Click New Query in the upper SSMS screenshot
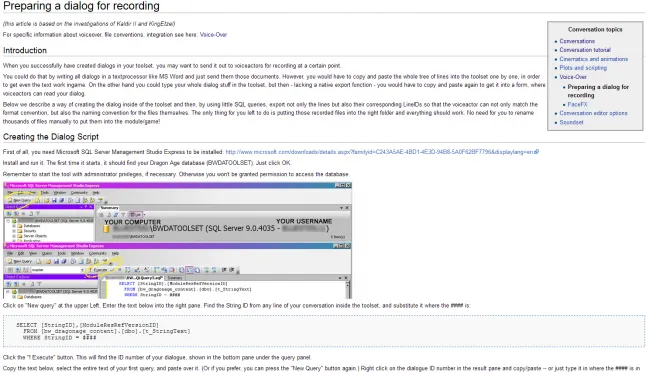This screenshot has width=646, height=372. coord(20,200)
